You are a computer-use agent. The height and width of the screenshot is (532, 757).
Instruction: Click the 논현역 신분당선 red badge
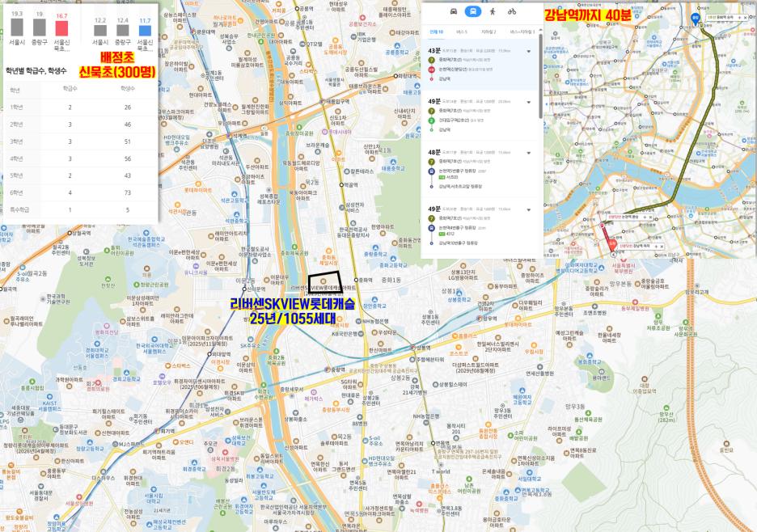[x=432, y=70]
